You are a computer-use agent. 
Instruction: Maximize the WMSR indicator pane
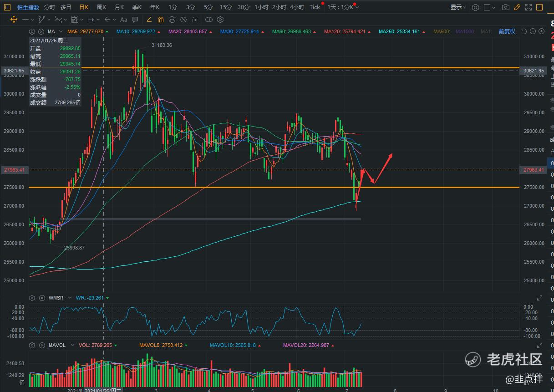539,298
